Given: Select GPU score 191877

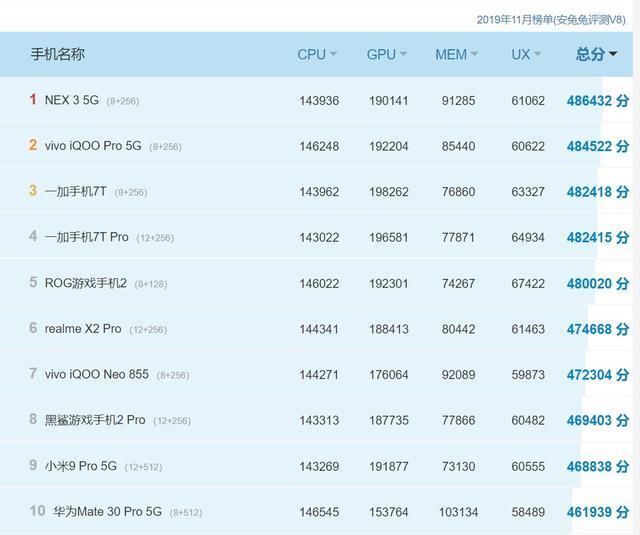Looking at the screenshot, I should coord(389,466).
